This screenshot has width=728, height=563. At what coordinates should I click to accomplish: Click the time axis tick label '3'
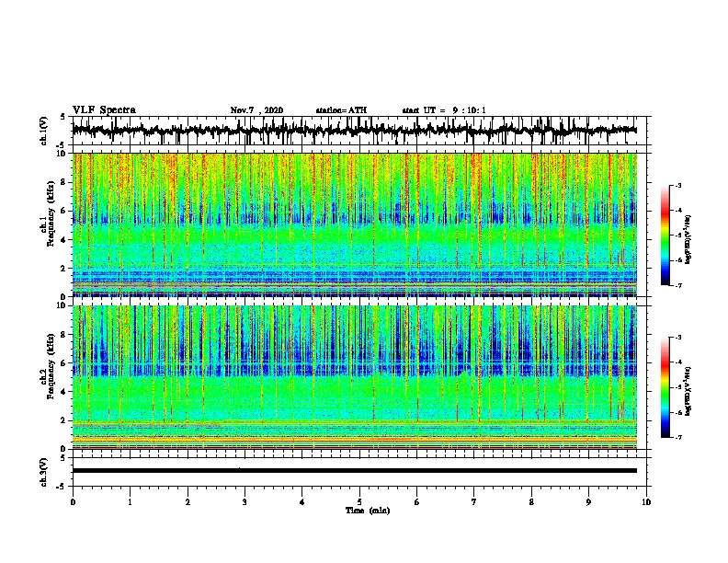[x=245, y=502]
